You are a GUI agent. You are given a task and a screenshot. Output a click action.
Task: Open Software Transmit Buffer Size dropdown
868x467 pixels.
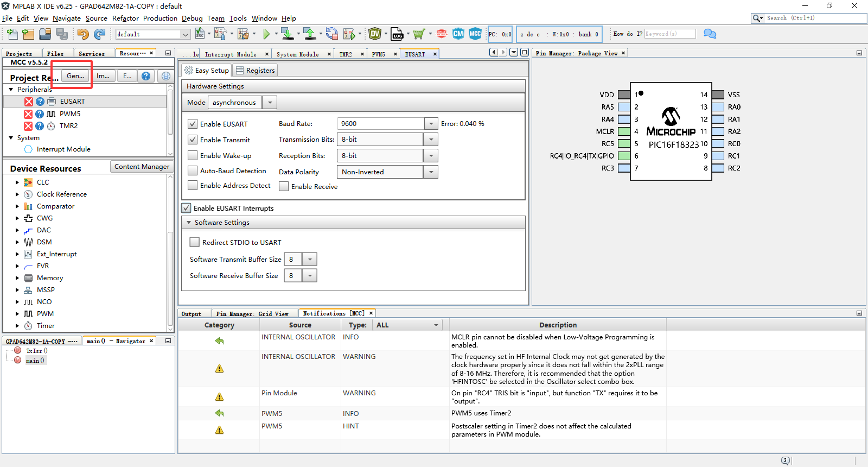(310, 260)
